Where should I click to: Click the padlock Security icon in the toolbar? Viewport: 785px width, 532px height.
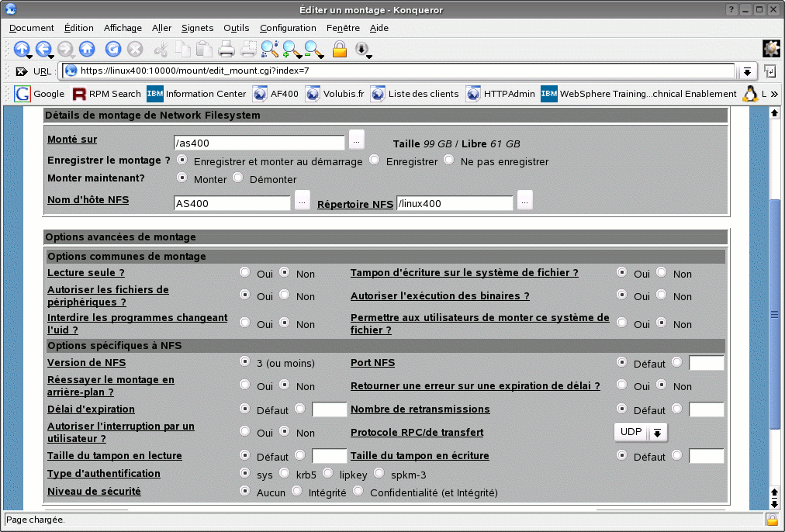[340, 49]
